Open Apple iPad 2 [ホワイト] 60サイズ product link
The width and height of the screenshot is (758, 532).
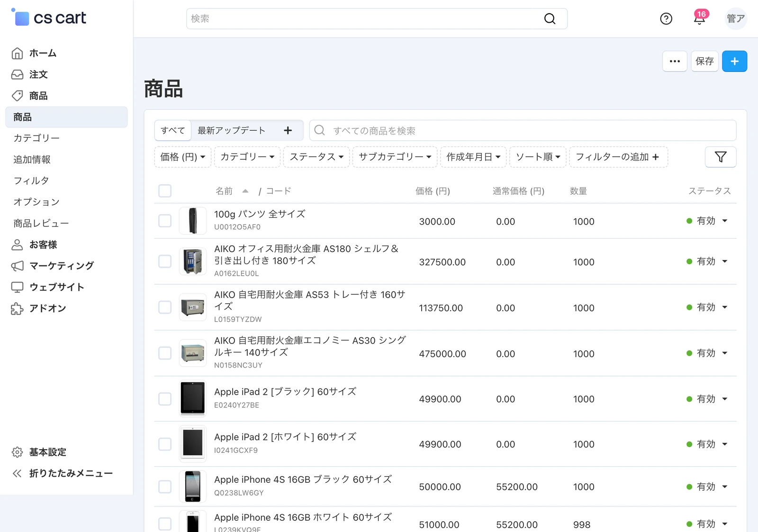point(285,437)
